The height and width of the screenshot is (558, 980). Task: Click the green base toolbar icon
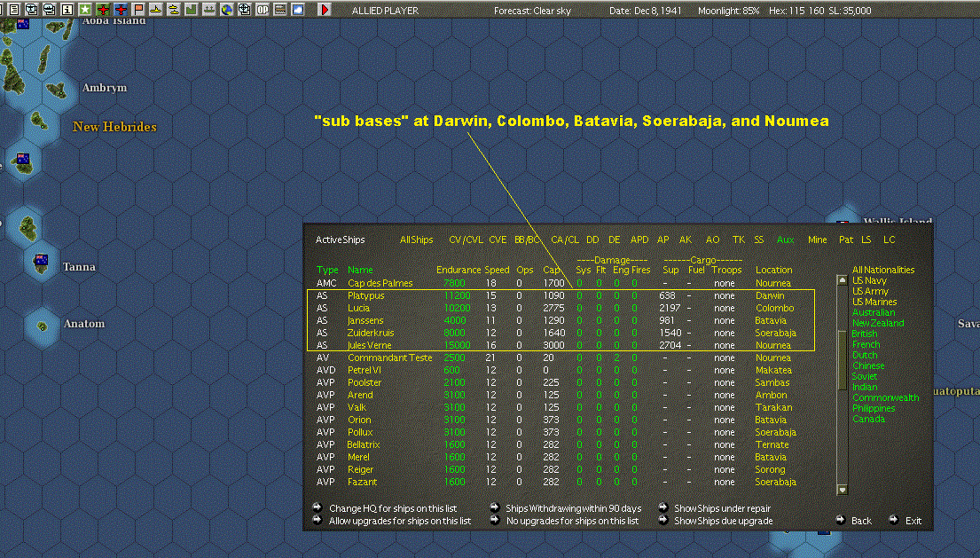pos(192,10)
